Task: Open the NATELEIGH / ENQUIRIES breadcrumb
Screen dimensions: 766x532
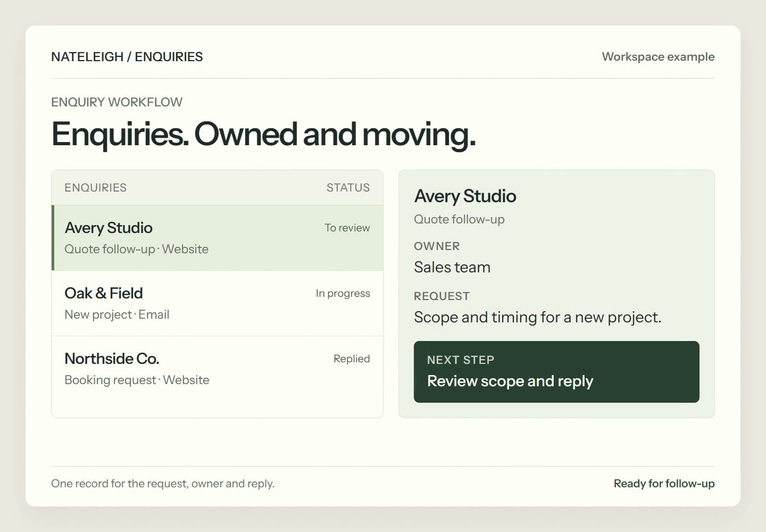Action: pos(127,57)
